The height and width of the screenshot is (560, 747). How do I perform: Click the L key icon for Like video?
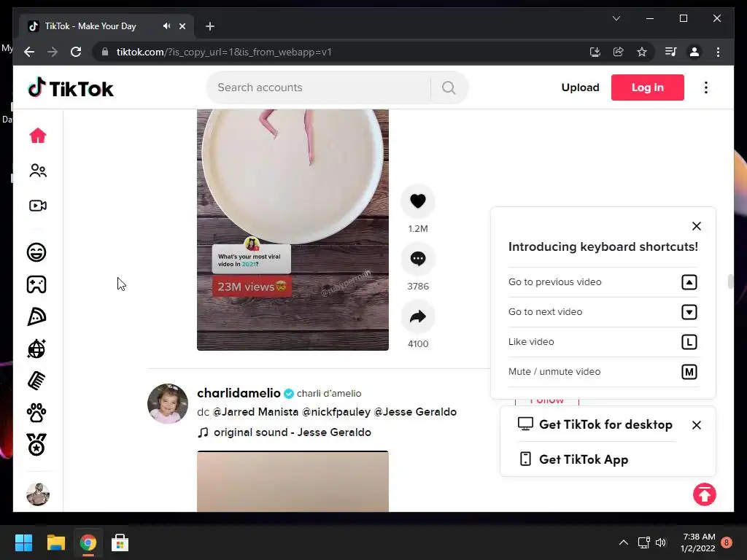click(689, 342)
